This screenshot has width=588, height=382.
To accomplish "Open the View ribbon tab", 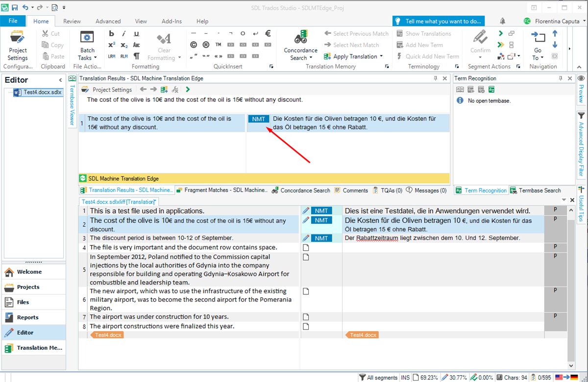I will click(x=141, y=21).
